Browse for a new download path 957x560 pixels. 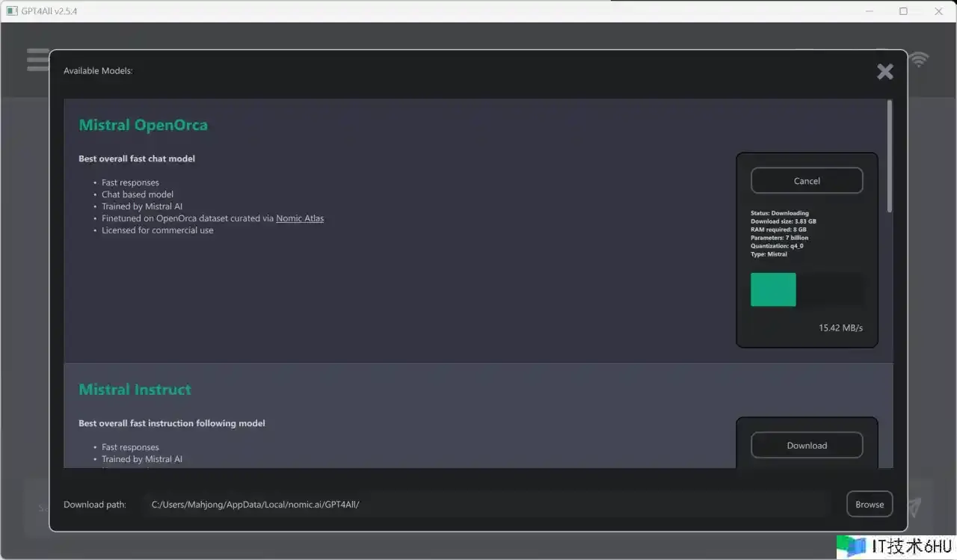point(870,505)
